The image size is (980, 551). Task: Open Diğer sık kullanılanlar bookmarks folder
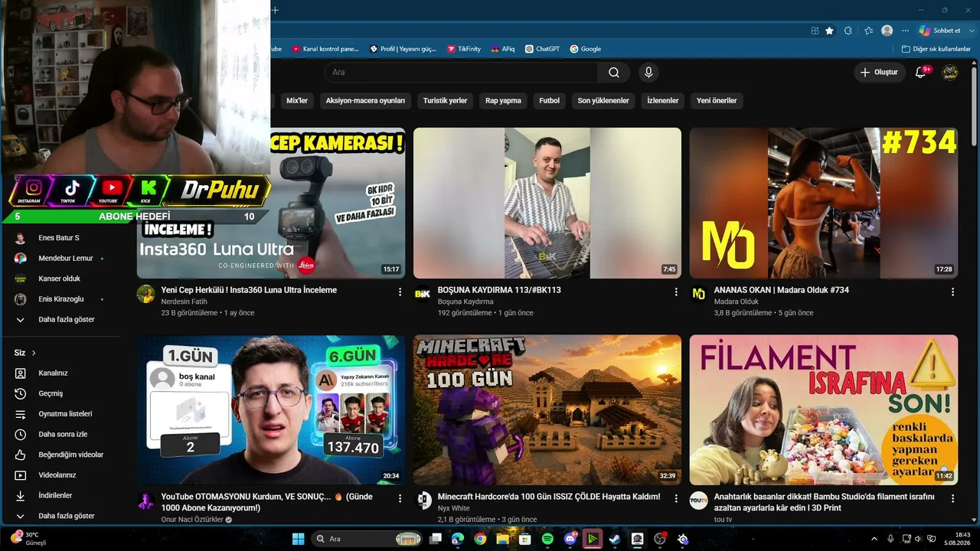tap(936, 49)
